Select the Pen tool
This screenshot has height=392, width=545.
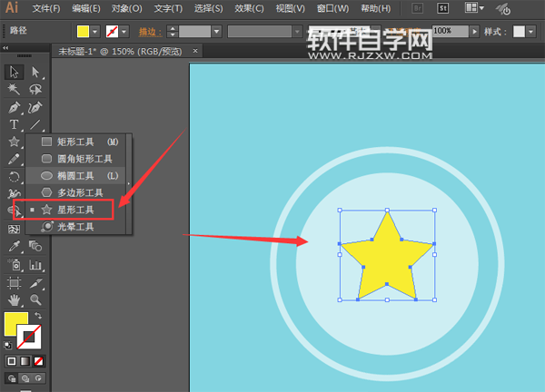[x=15, y=107]
